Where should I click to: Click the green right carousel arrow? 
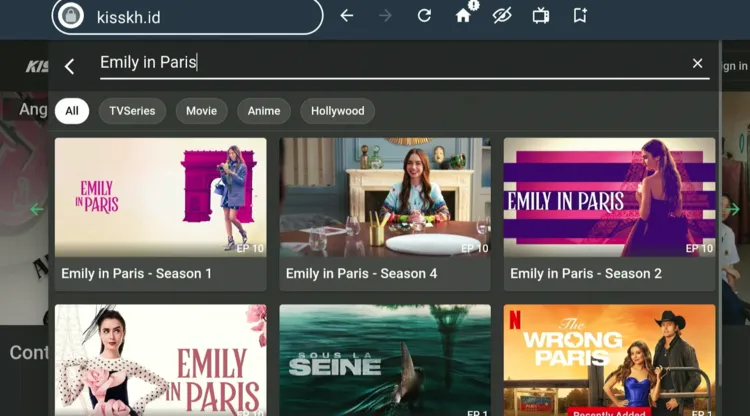(x=733, y=209)
